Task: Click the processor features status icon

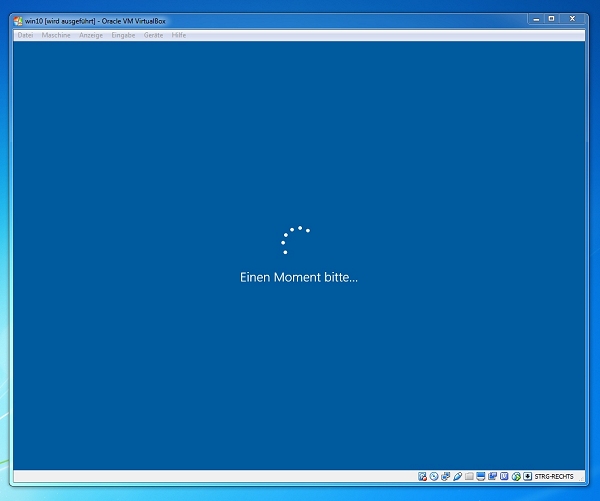Action: 504,477
